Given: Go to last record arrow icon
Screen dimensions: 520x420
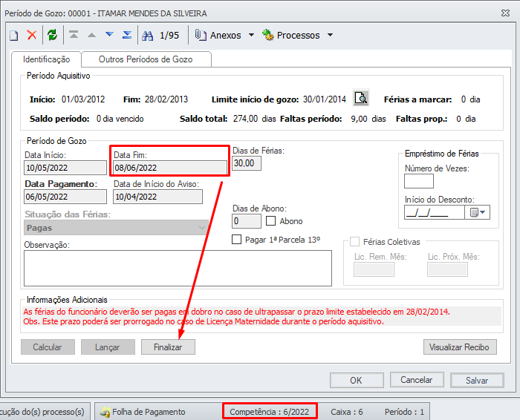Looking at the screenshot, I should coord(127,35).
